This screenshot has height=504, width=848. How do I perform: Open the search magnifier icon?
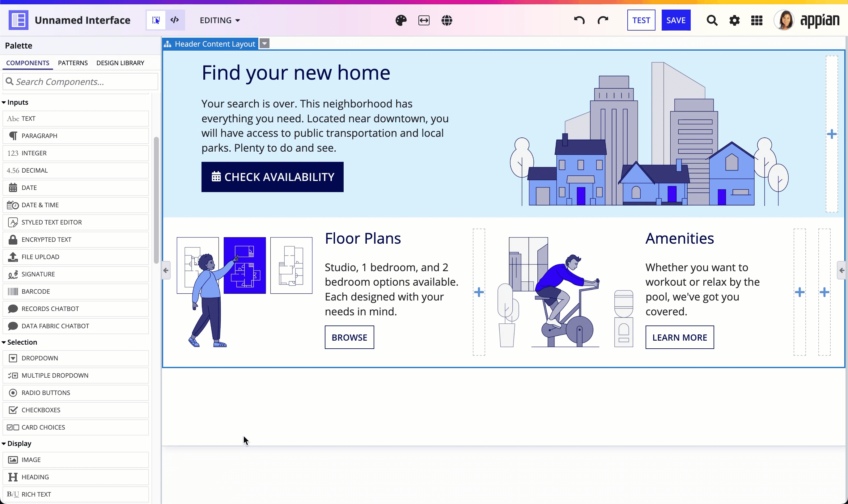pyautogui.click(x=712, y=20)
